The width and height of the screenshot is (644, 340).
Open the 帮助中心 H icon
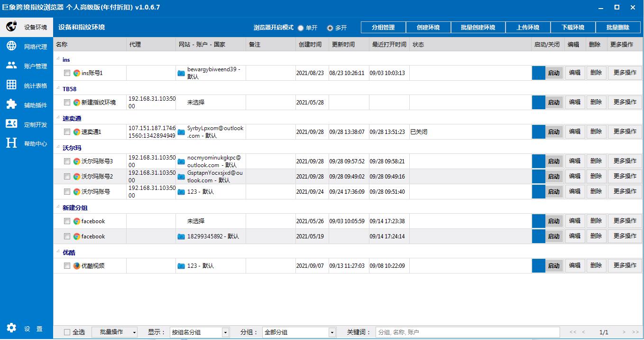coord(11,143)
